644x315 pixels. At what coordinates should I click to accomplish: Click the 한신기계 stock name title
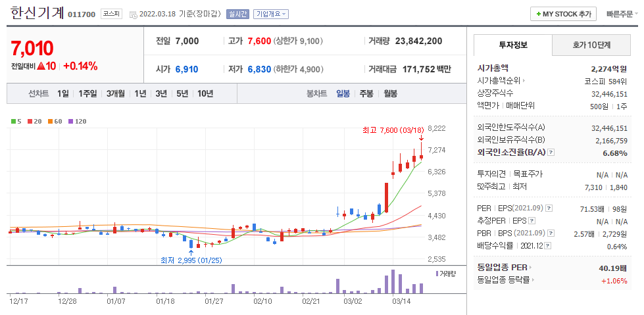point(37,13)
